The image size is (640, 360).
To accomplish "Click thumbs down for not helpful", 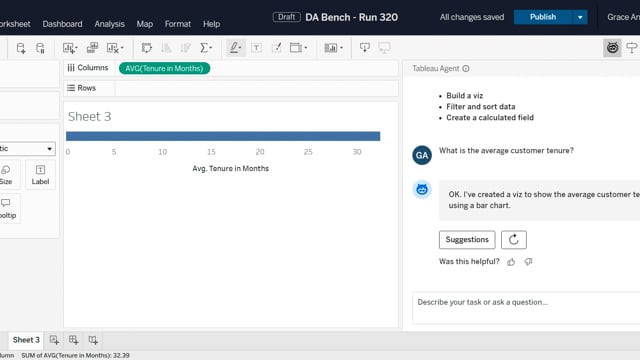I will tap(529, 262).
